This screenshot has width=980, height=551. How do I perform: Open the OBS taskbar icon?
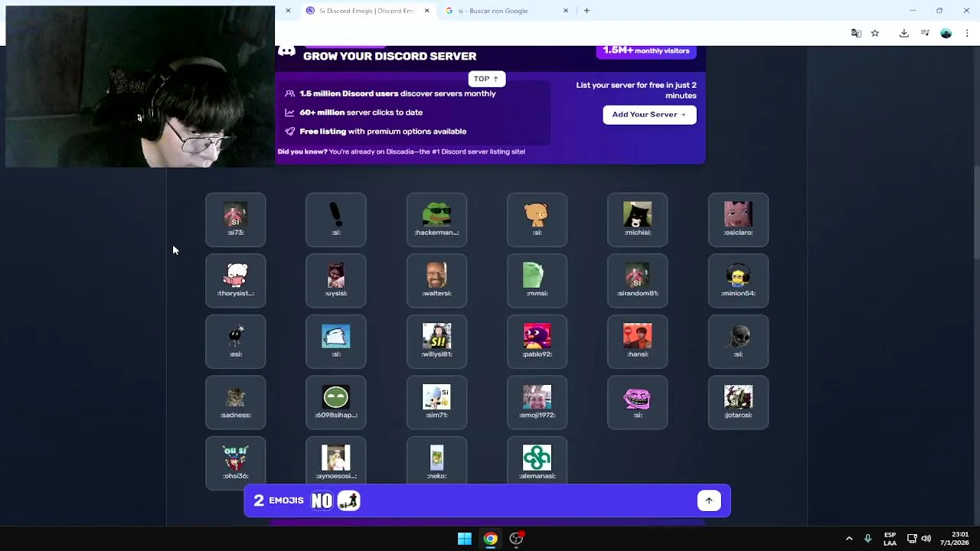[517, 539]
